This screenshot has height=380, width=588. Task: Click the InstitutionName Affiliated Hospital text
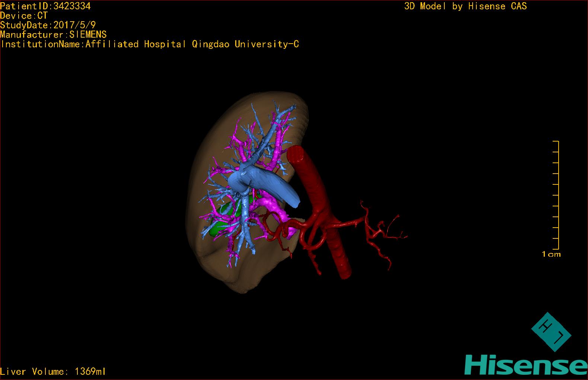pos(150,44)
